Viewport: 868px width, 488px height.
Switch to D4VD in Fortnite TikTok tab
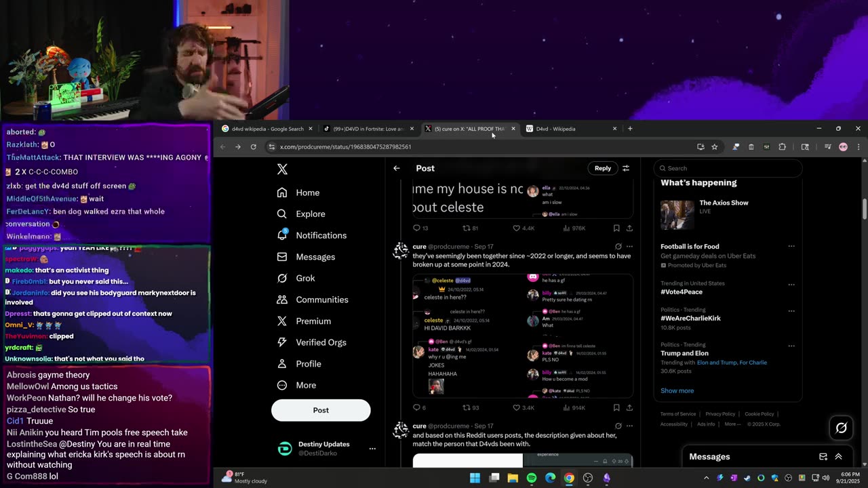pyautogui.click(x=368, y=129)
